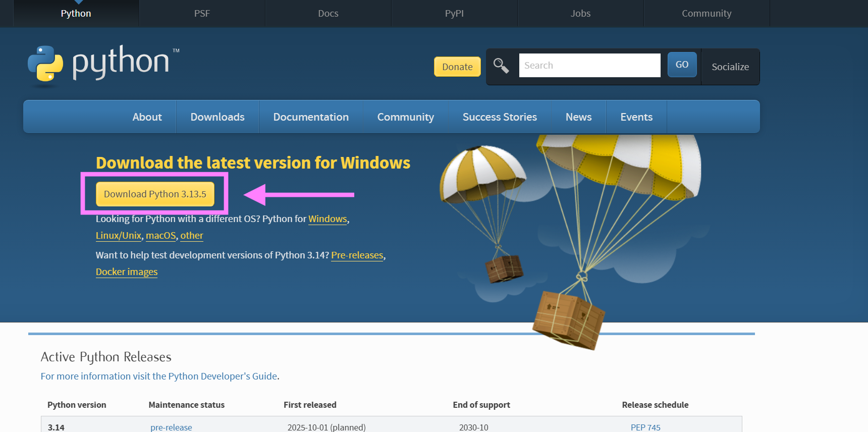
Task: Follow the other OS link
Action: click(x=192, y=235)
